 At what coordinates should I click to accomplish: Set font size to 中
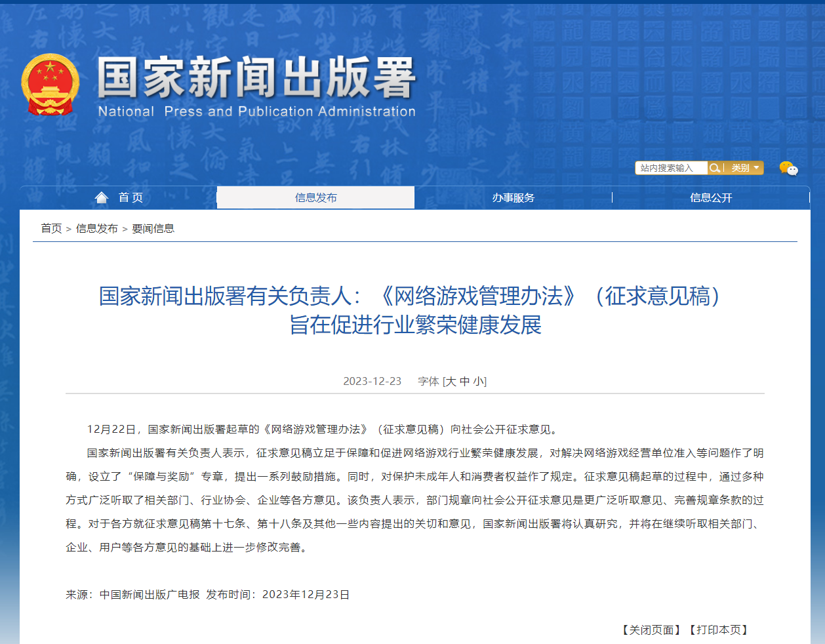(464, 382)
